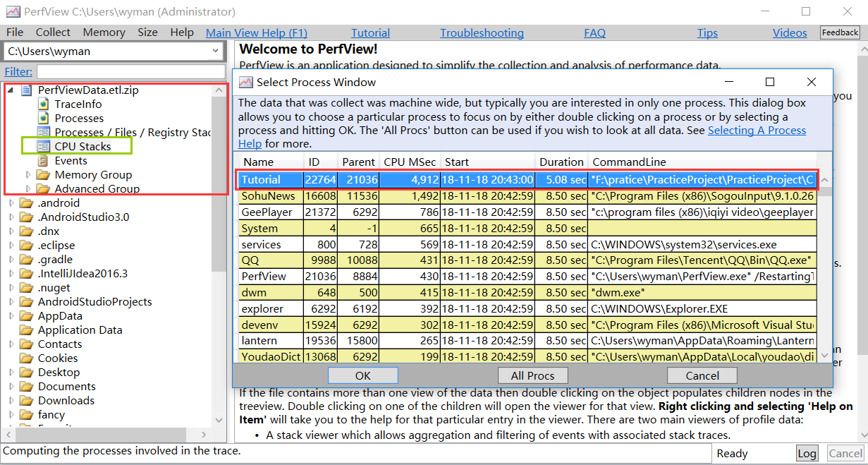Expand the .IntelliJIdea2016.3 folder node
This screenshot has width=868, height=465.
click(x=11, y=274)
